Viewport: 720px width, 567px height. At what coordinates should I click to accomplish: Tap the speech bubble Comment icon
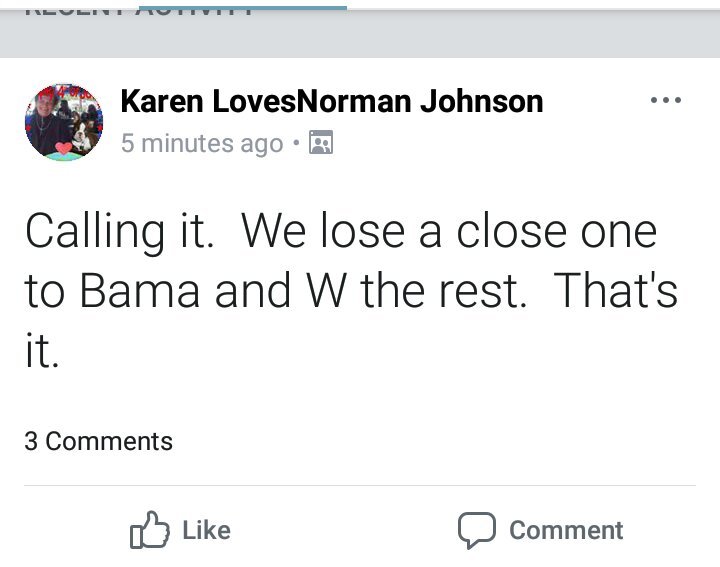(x=476, y=530)
